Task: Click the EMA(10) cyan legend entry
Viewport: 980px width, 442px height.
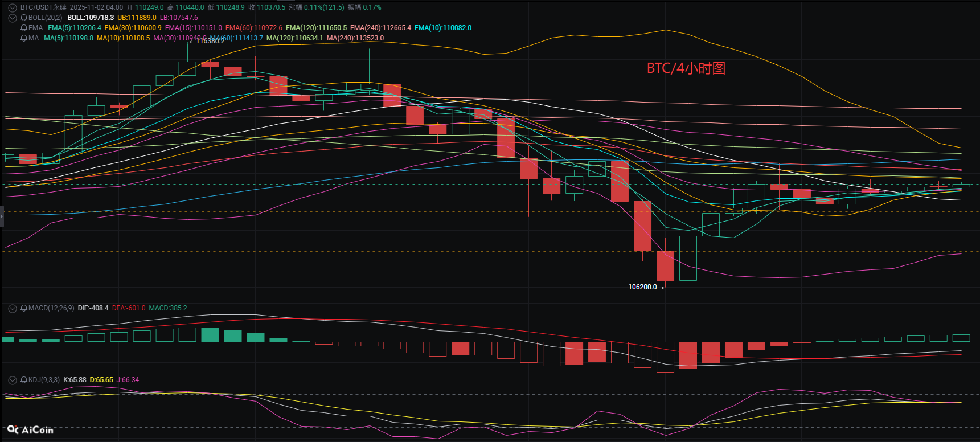Action: click(x=442, y=28)
